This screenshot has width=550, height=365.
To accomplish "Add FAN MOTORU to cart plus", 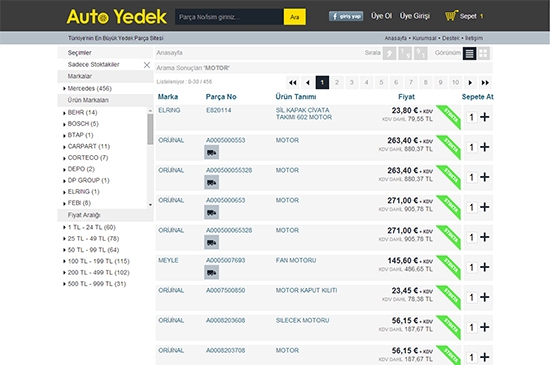I will (484, 267).
